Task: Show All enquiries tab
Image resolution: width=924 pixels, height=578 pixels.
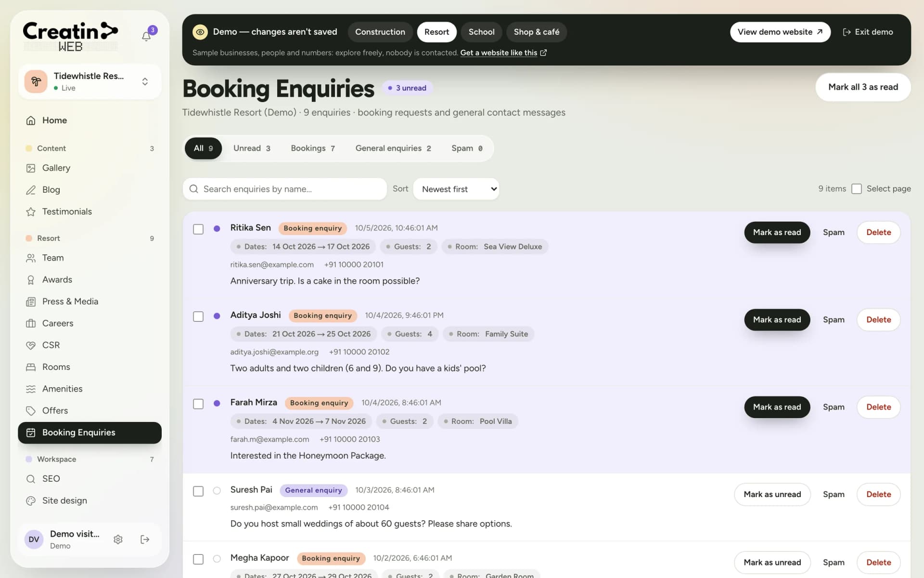Action: pos(203,148)
